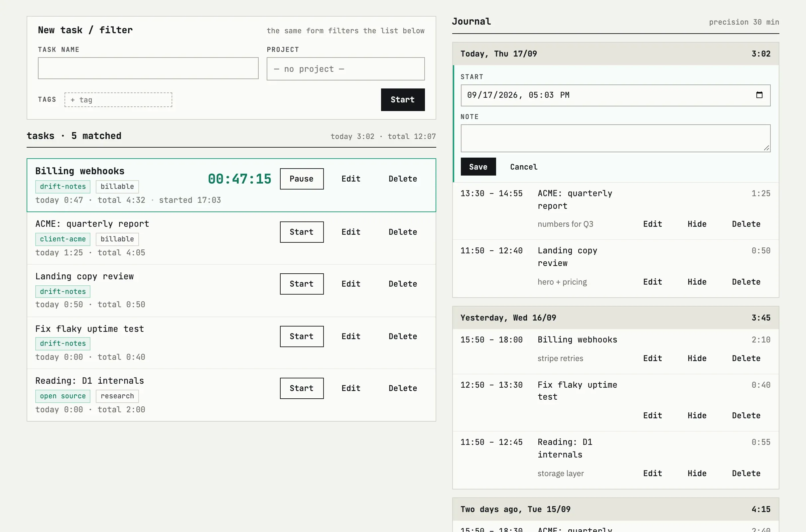Image resolution: width=806 pixels, height=532 pixels.
Task: Click the 00:47:15 running timer
Action: pos(239,179)
